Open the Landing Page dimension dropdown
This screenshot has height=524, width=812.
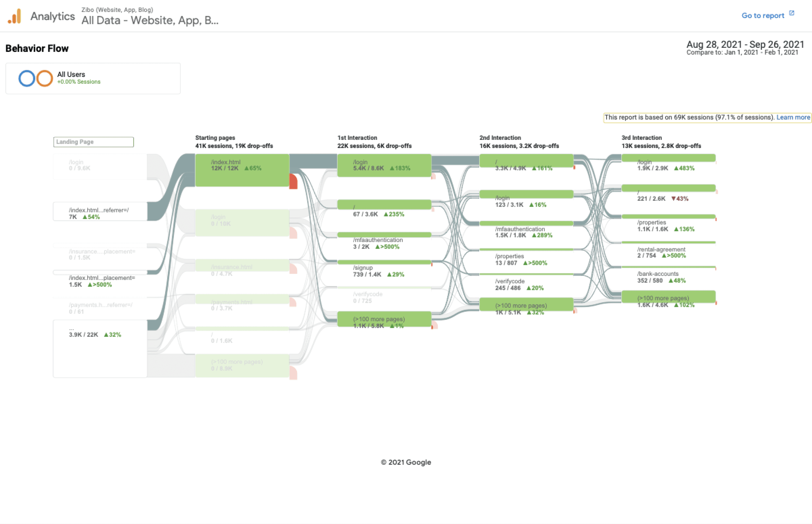pos(94,142)
